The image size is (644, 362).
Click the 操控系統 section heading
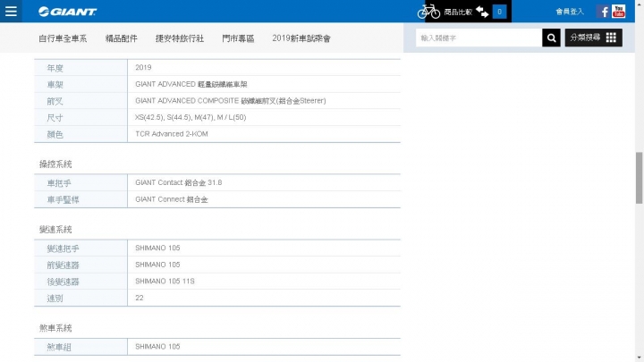tap(55, 164)
